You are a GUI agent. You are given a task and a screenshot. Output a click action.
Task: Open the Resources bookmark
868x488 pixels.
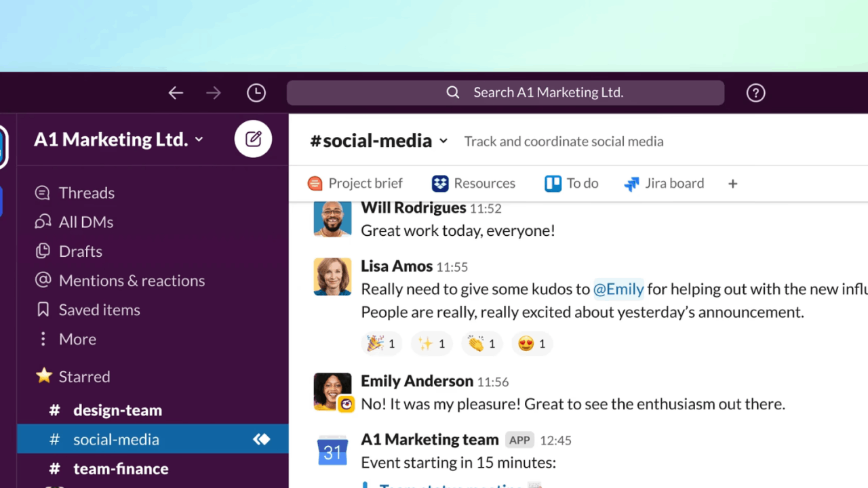point(473,184)
